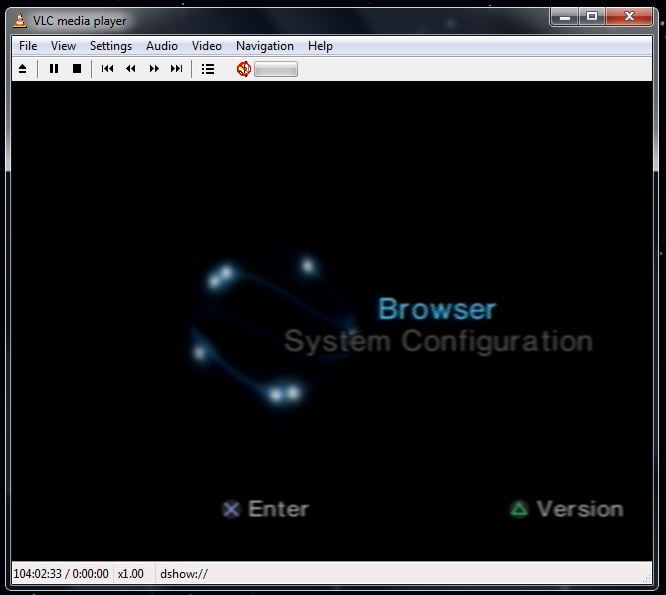Skip to the previous chapter

click(107, 69)
